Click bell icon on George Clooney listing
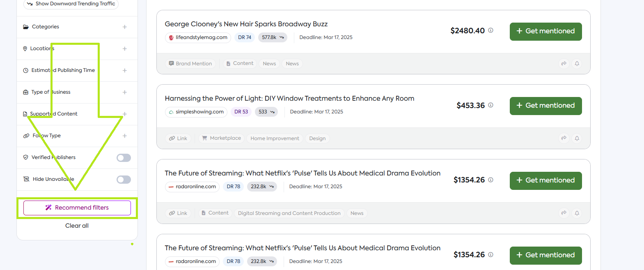 [x=577, y=64]
